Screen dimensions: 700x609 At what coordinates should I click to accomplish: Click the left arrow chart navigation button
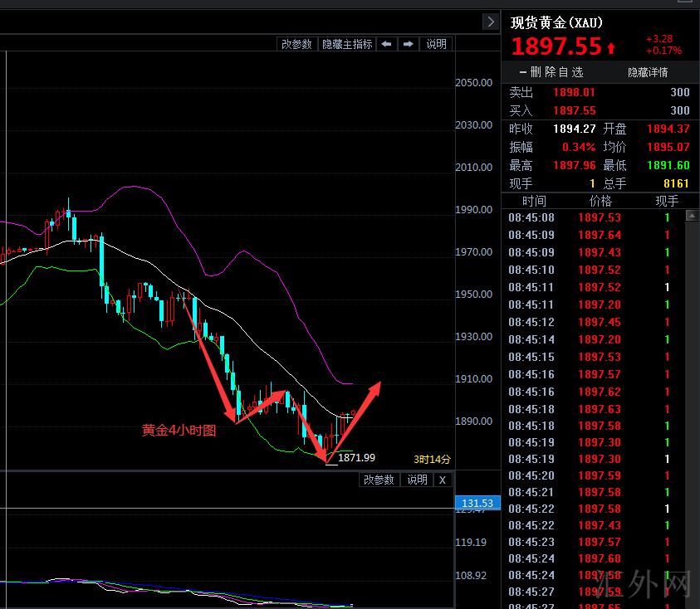(386, 44)
